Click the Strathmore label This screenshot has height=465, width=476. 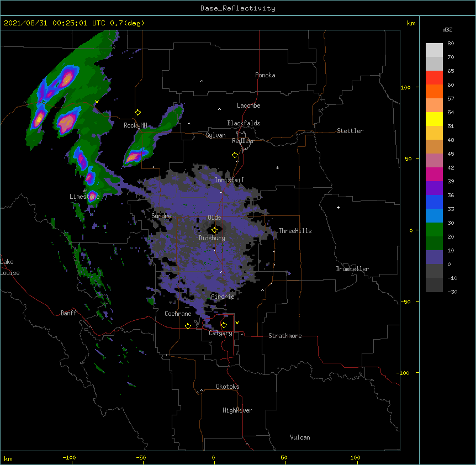[x=285, y=336]
